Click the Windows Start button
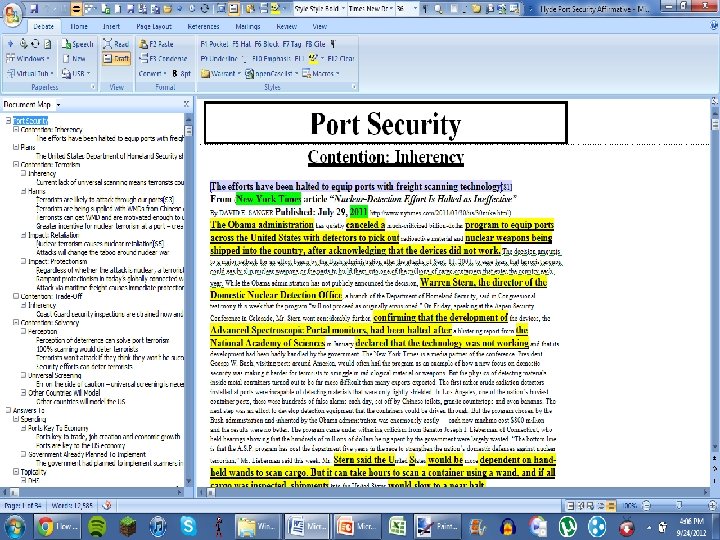 pyautogui.click(x=15, y=526)
